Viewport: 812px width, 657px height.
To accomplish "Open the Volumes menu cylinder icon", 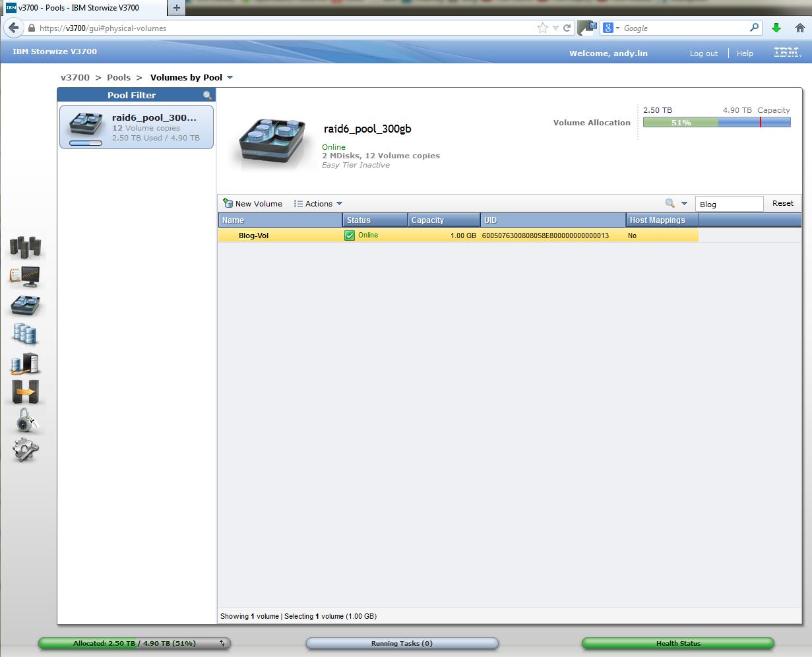I will point(25,334).
